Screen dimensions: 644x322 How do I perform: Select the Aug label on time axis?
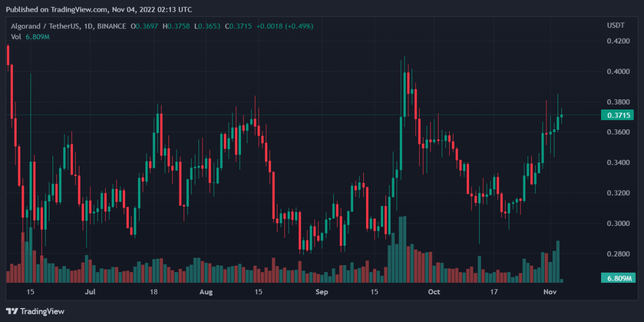click(x=206, y=292)
